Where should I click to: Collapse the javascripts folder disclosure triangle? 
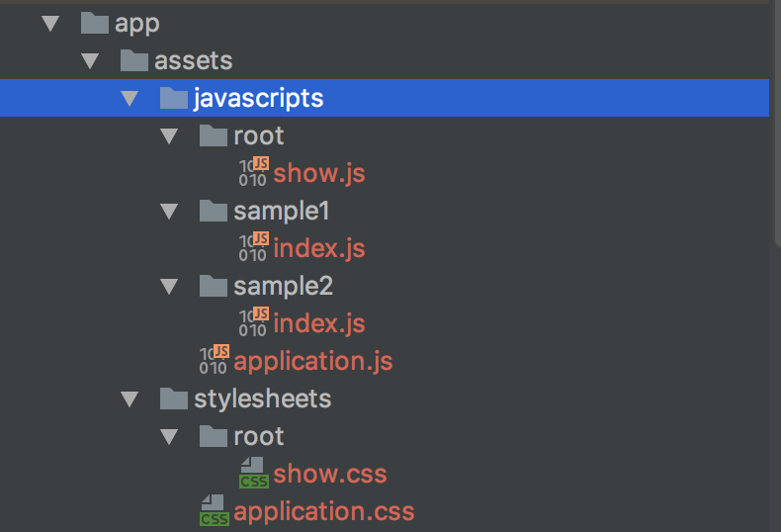tap(130, 98)
